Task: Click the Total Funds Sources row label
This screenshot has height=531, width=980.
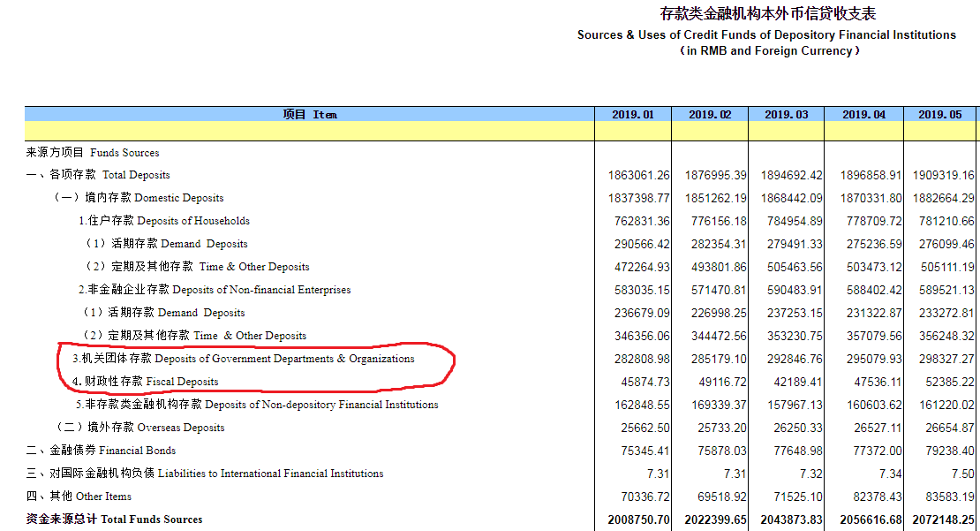Action: (115, 520)
